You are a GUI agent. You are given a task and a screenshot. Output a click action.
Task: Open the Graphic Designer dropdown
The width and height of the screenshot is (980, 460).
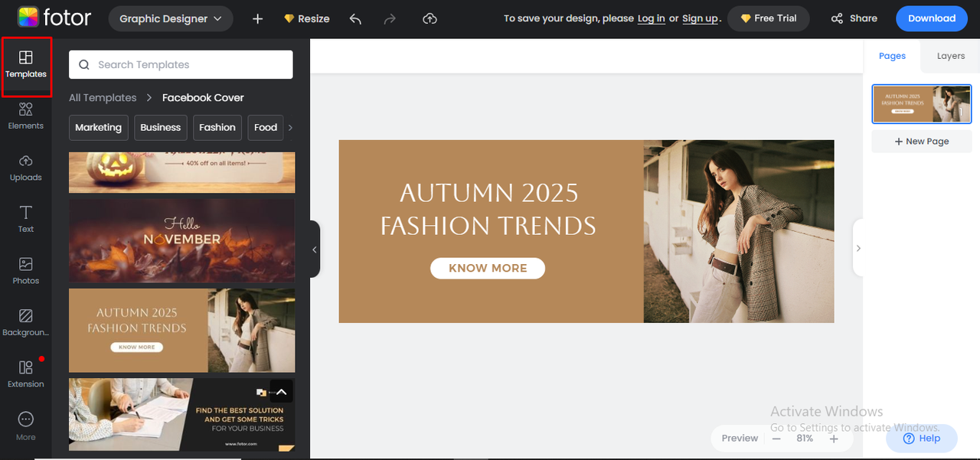[x=171, y=18]
